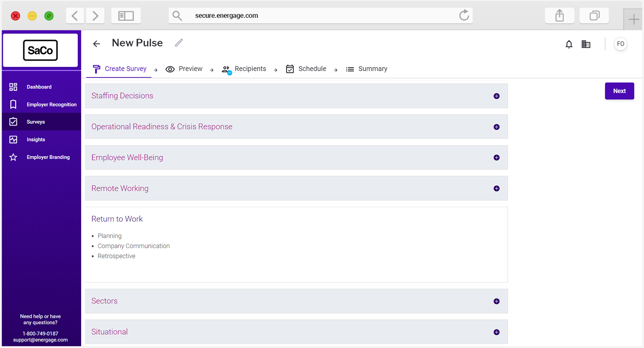Click the back arrow beside New Pulse
This screenshot has width=644, height=348.
tap(96, 43)
